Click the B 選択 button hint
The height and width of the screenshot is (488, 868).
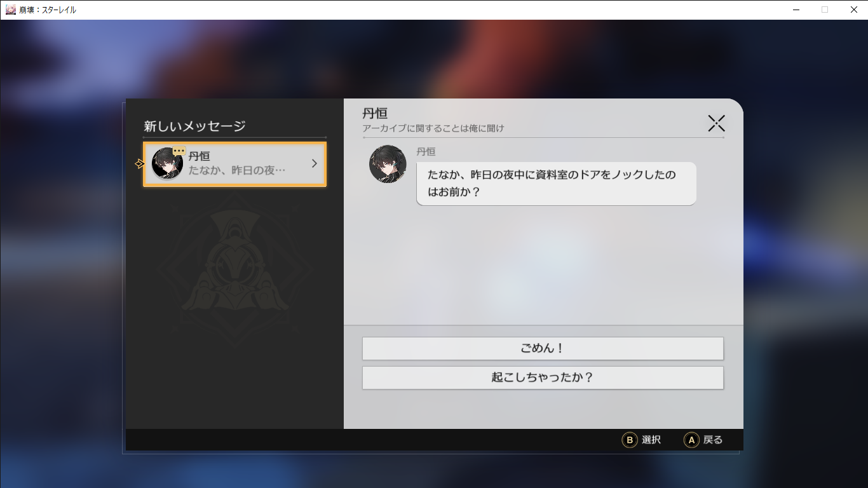click(x=641, y=440)
